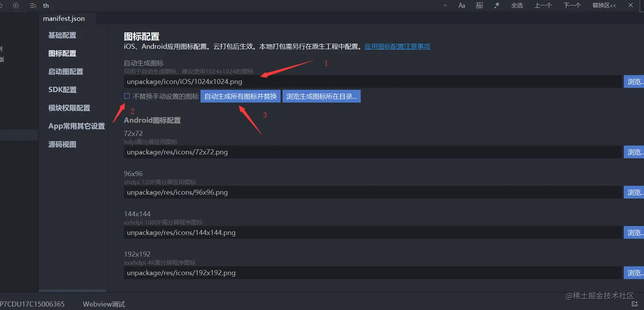Browse for the 1024x1024 source icon
Image resolution: width=644 pixels, height=310 pixels.
(x=634, y=82)
